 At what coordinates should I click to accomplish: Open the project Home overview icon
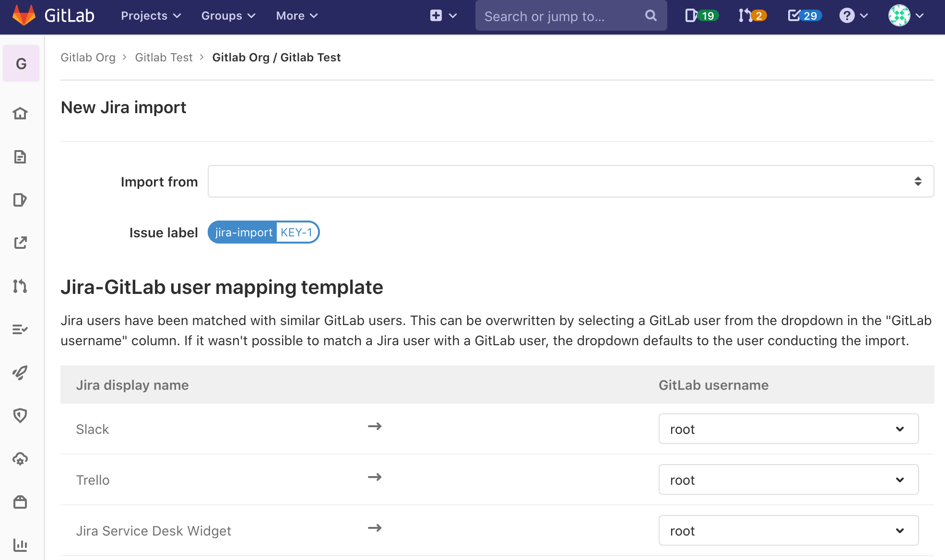(21, 114)
